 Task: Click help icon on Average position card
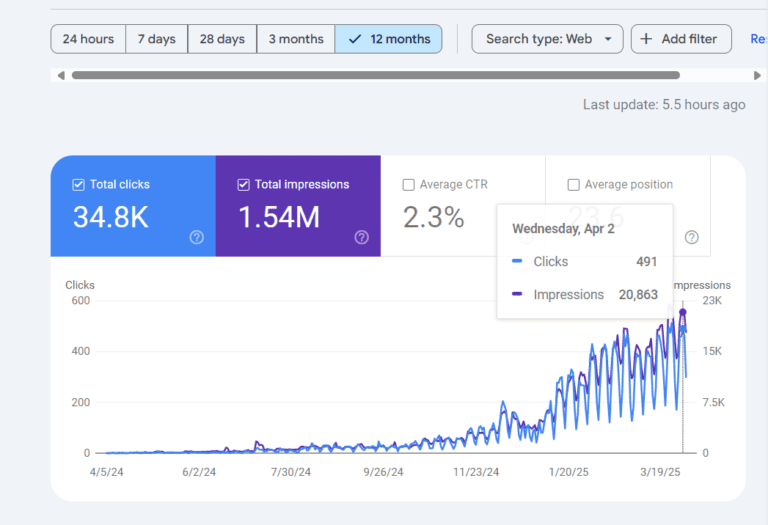[x=691, y=237]
